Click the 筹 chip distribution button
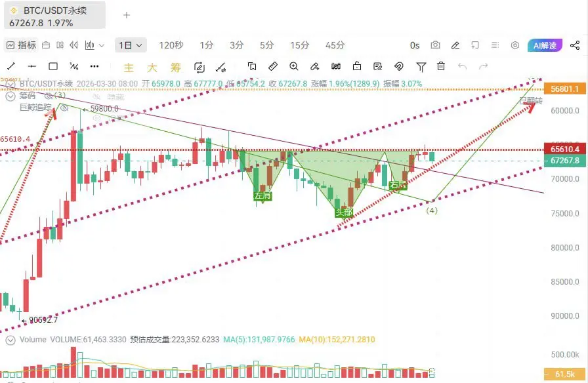This screenshot has width=588, height=383. 175,68
